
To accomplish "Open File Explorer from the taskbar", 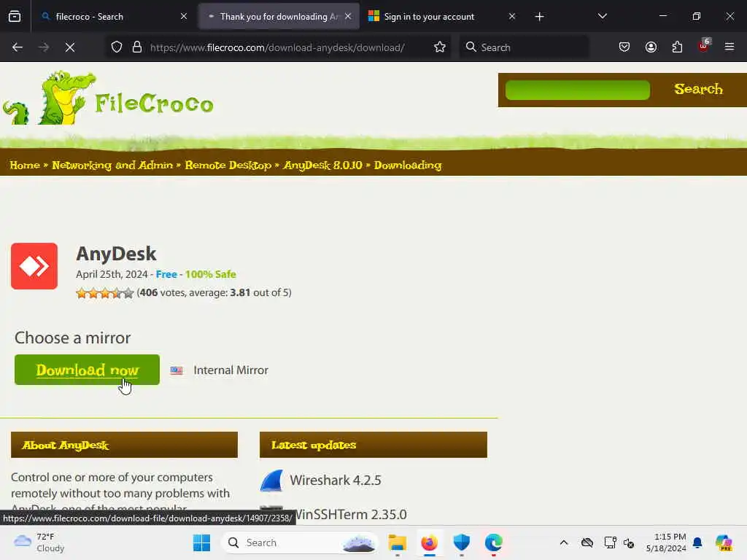I will (x=398, y=542).
